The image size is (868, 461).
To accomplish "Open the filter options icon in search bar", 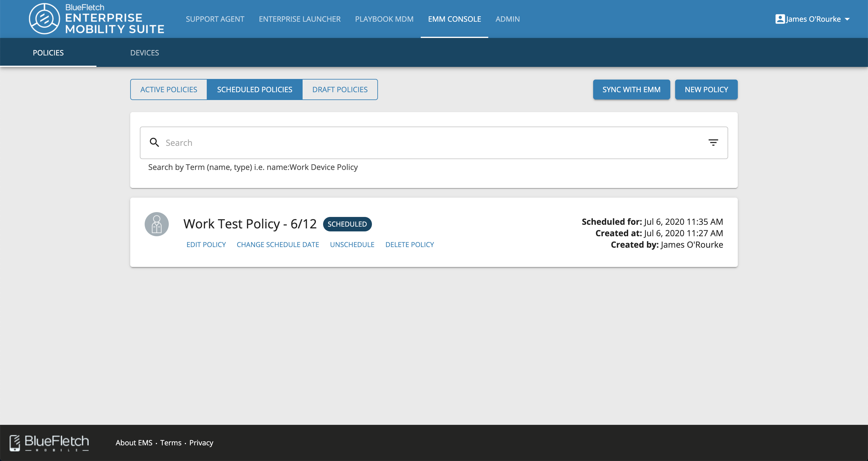I will tap(713, 143).
